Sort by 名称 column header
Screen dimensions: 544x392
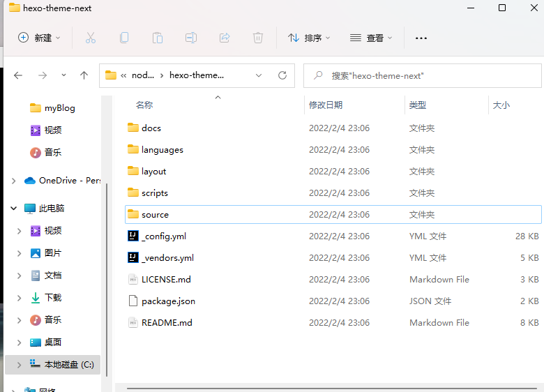(144, 105)
